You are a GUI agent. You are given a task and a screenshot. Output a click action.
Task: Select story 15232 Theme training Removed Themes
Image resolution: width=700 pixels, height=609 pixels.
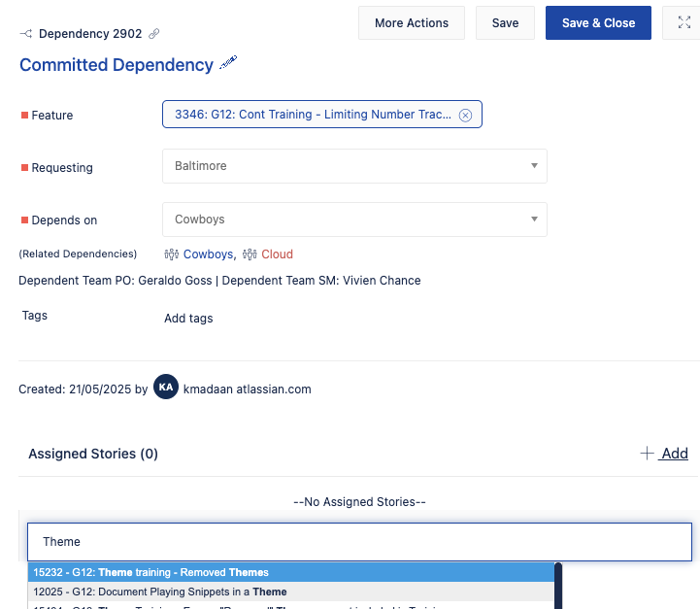click(x=290, y=572)
